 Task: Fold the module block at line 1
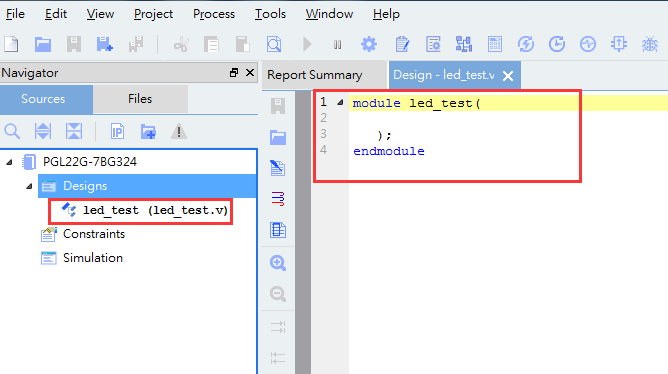340,102
